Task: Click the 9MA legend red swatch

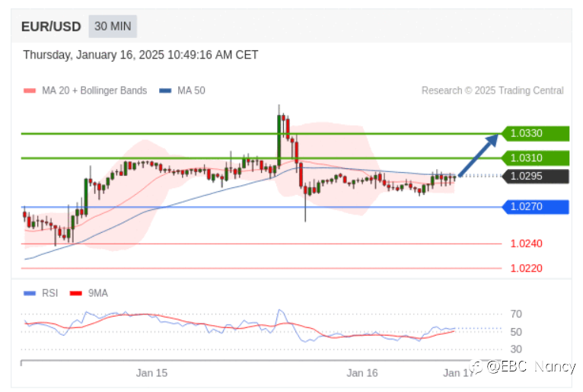Action: tap(76, 294)
